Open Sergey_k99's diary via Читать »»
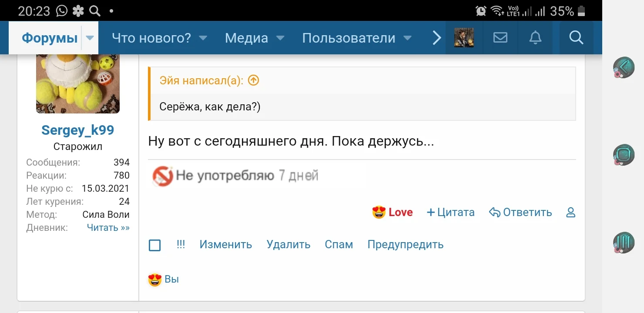644x313 pixels. (x=108, y=227)
